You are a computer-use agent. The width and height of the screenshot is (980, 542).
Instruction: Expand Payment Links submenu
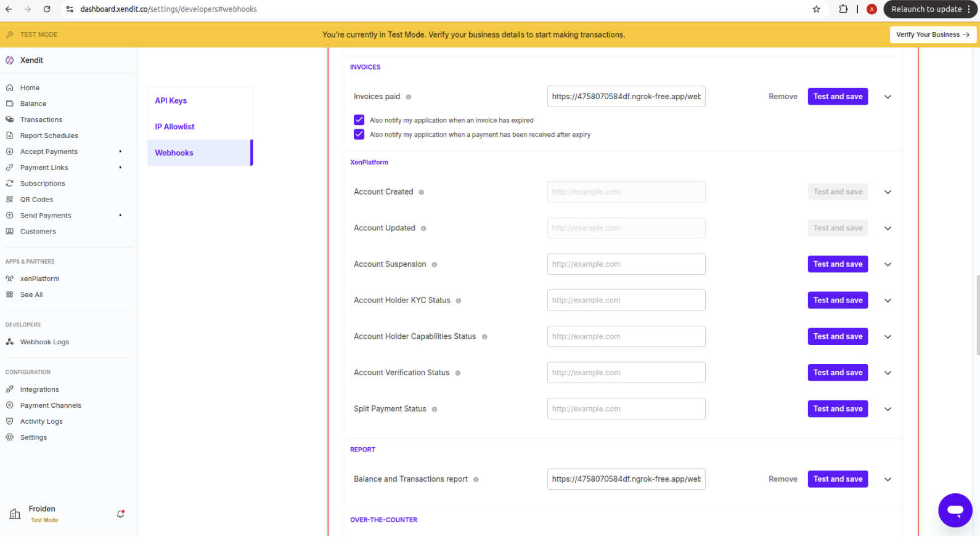tap(120, 168)
